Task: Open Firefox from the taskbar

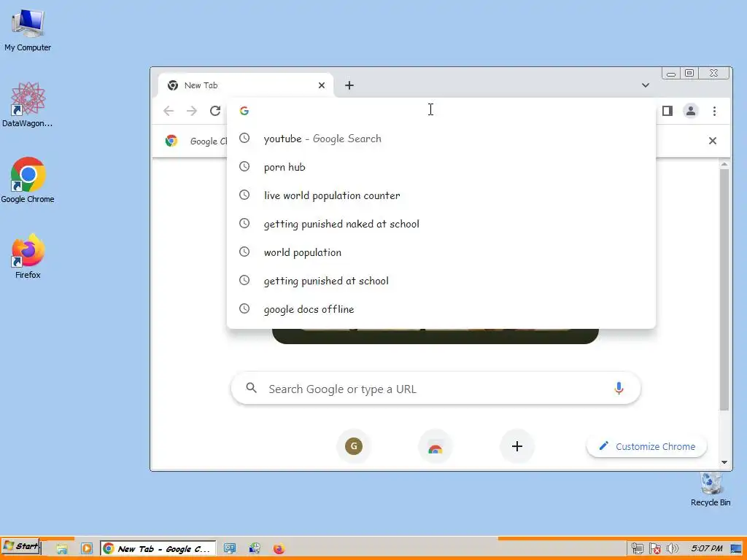Action: 279,548
